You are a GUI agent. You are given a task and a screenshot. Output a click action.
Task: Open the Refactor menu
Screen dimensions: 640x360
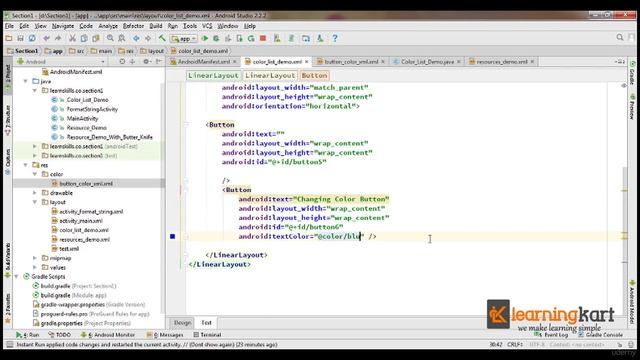click(133, 26)
